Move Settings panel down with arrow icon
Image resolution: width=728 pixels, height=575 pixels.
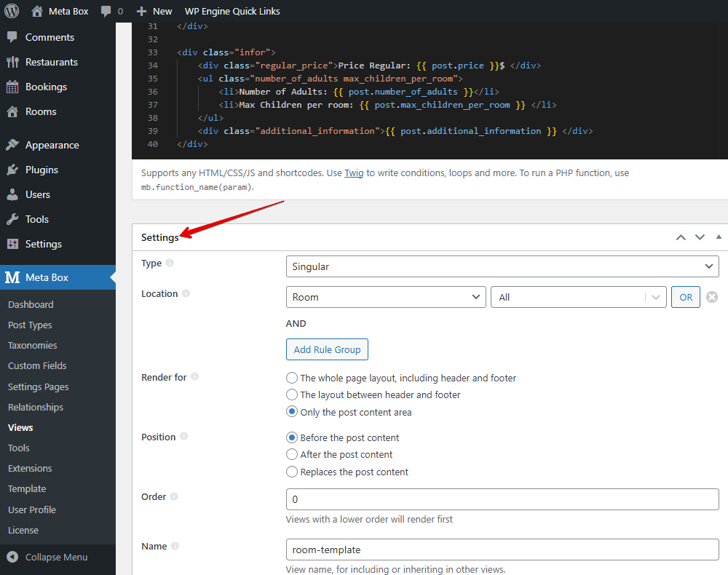[x=700, y=237]
